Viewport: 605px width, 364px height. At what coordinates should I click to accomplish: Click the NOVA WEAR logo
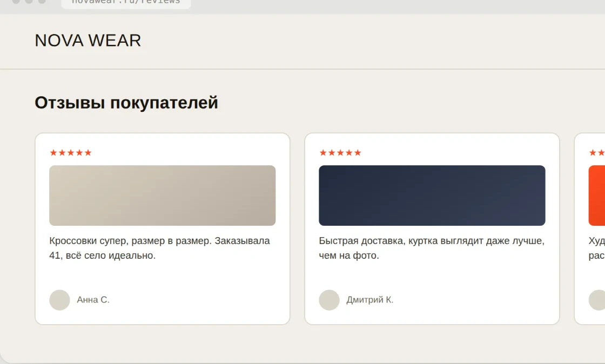point(88,41)
